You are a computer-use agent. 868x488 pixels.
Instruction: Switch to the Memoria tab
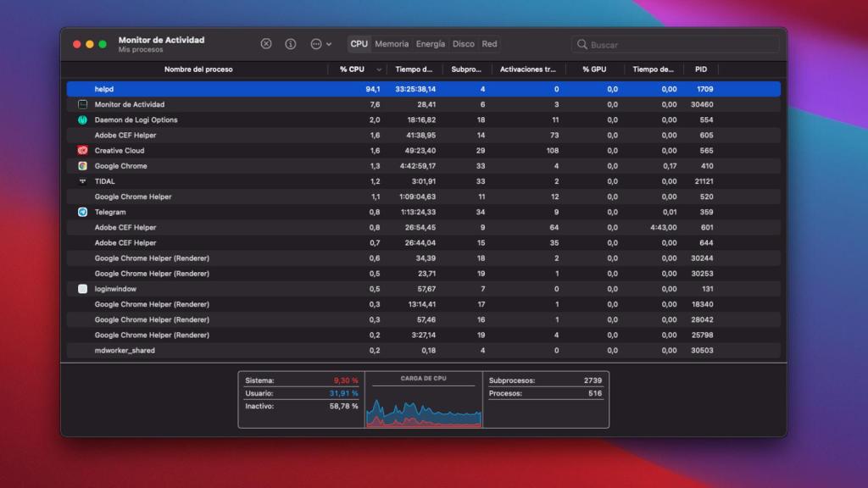(392, 43)
